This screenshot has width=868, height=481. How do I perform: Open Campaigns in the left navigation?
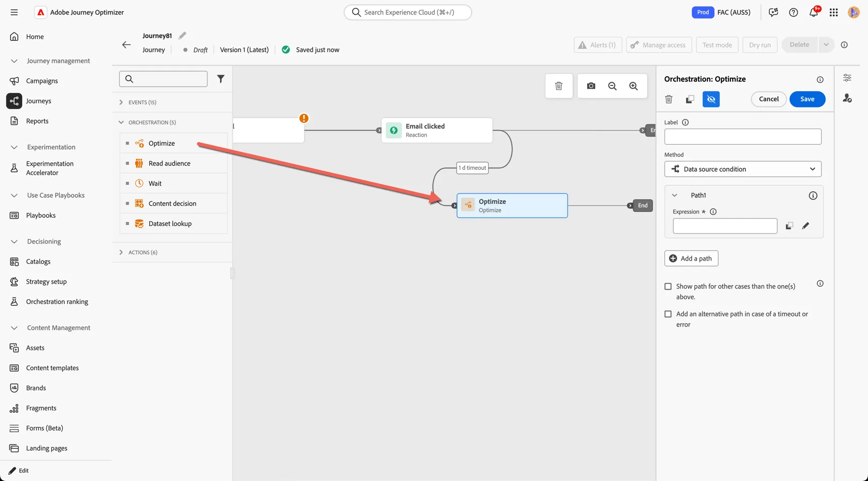[42, 81]
